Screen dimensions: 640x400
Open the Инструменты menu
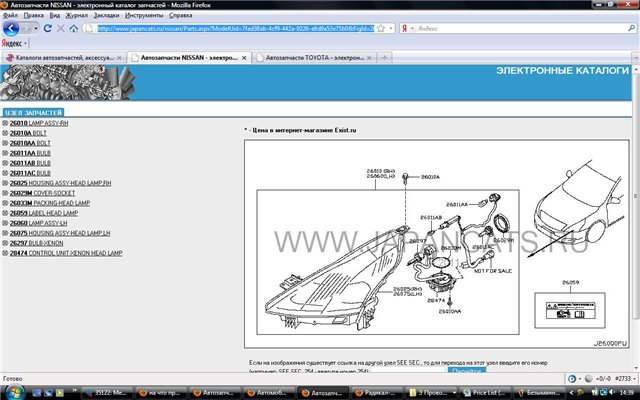coord(144,15)
